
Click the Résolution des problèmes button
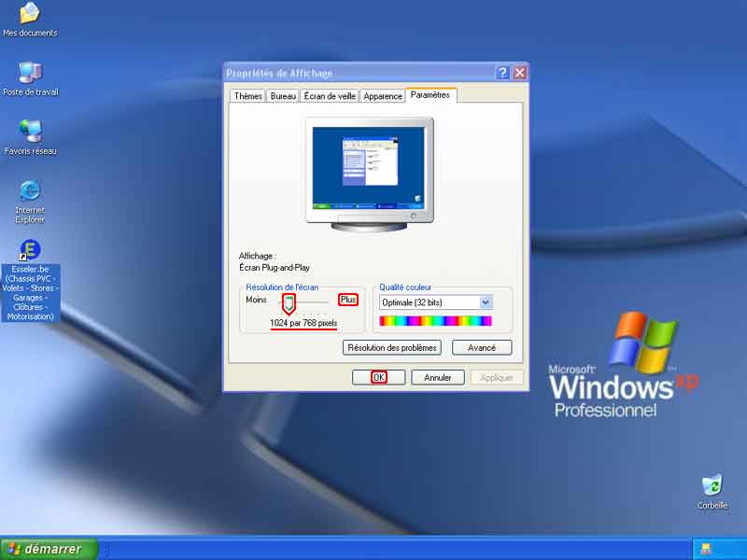[392, 347]
